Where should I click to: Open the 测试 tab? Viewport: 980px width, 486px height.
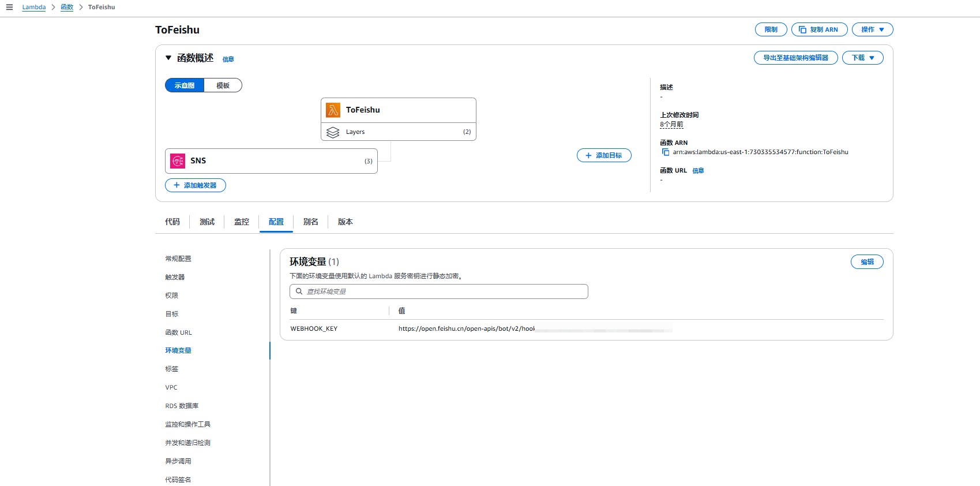207,222
